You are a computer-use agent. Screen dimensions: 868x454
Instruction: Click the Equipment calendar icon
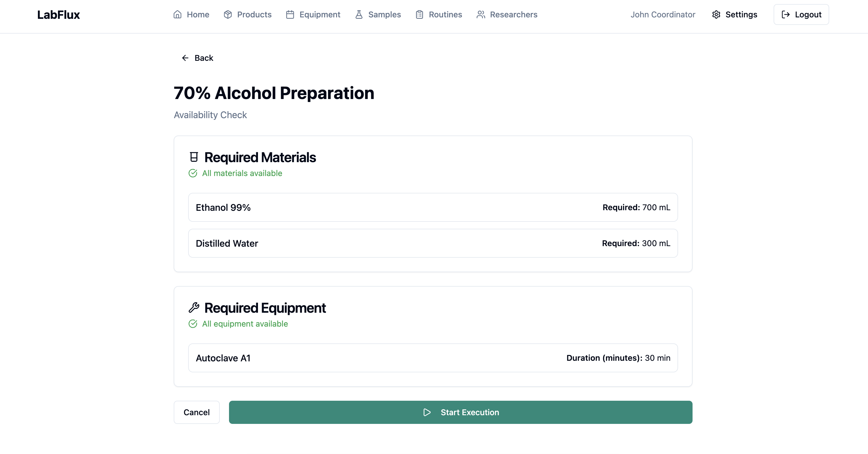tap(290, 14)
